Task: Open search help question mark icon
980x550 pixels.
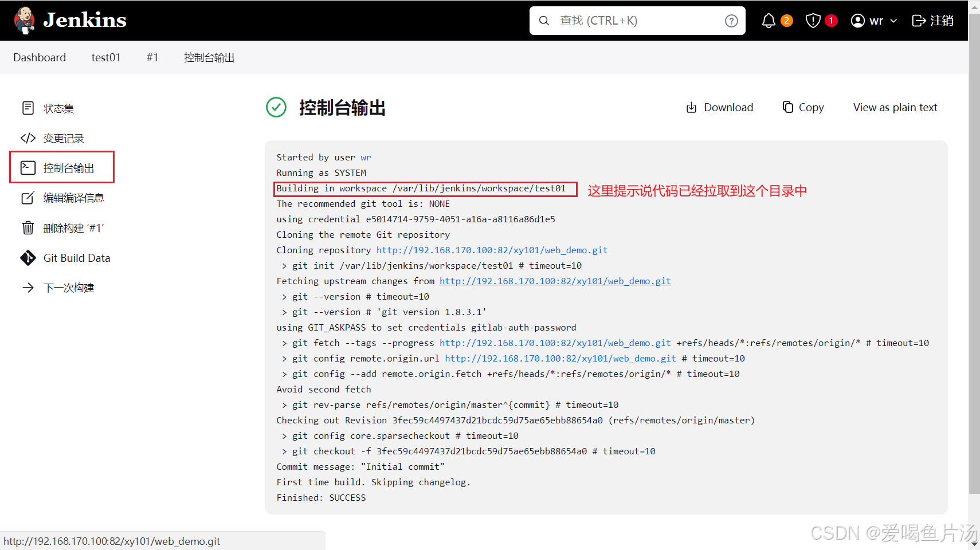Action: (731, 21)
